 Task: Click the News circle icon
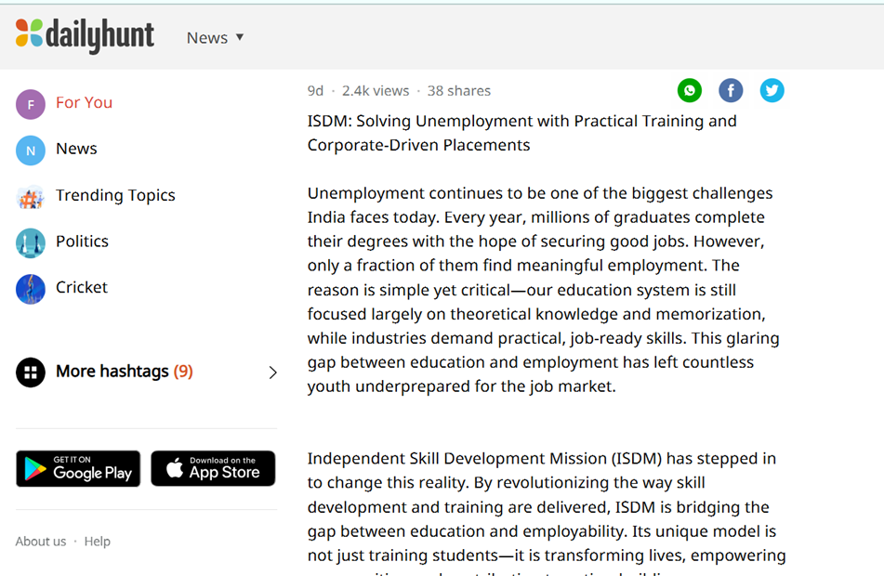(31, 150)
